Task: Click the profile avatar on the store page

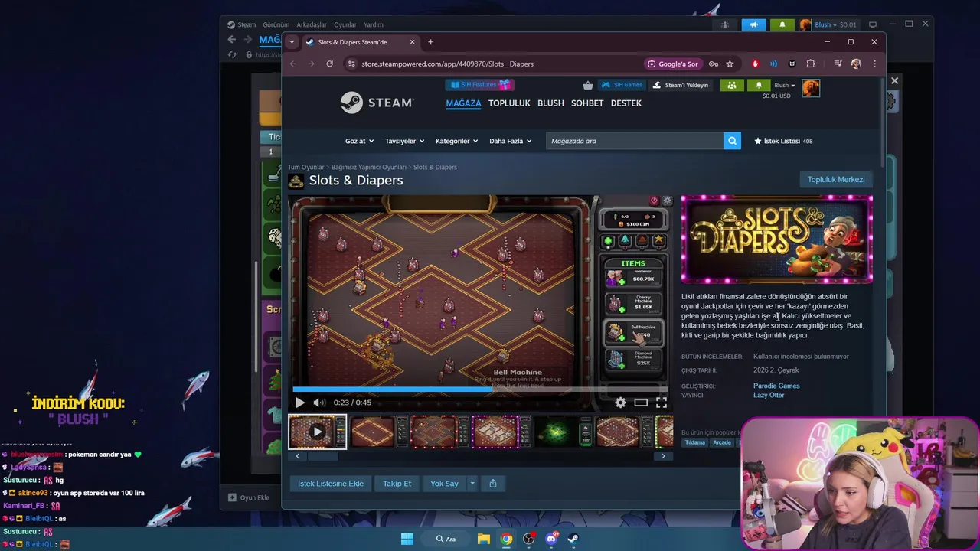Action: click(x=811, y=89)
